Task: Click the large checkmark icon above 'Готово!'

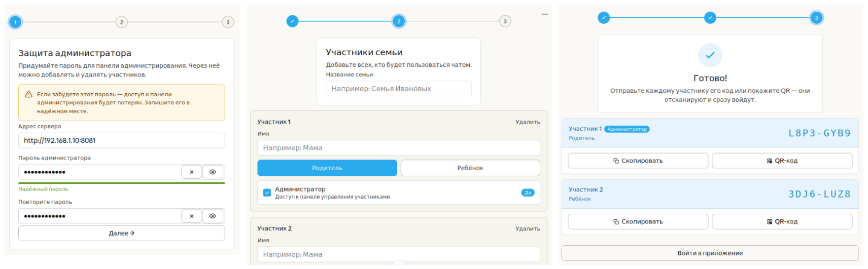Action: pos(710,55)
